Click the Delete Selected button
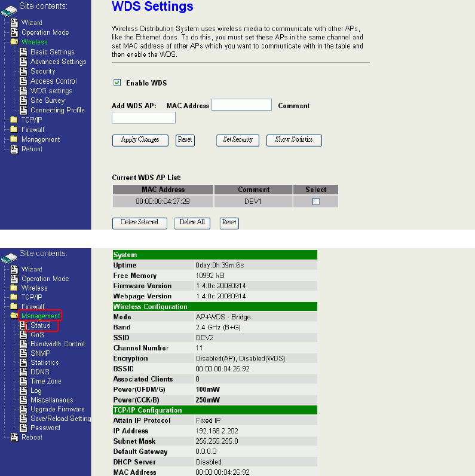 click(140, 223)
